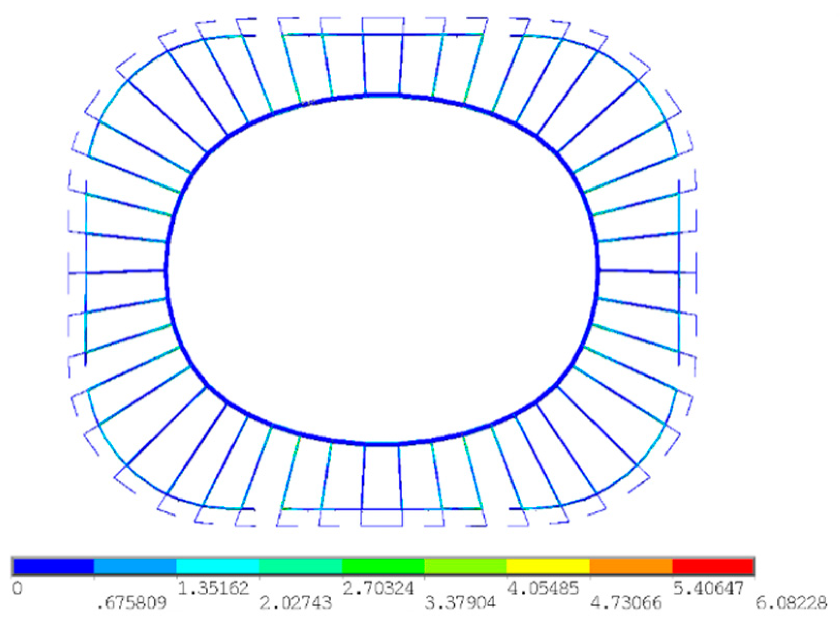Click the yellow legend color band
Viewport: 840px width, 623px height.
548,567
